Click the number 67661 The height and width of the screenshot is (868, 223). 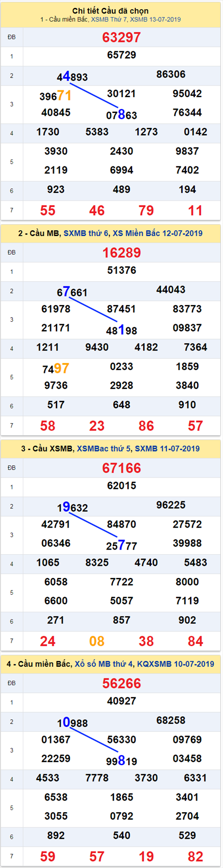(72, 292)
